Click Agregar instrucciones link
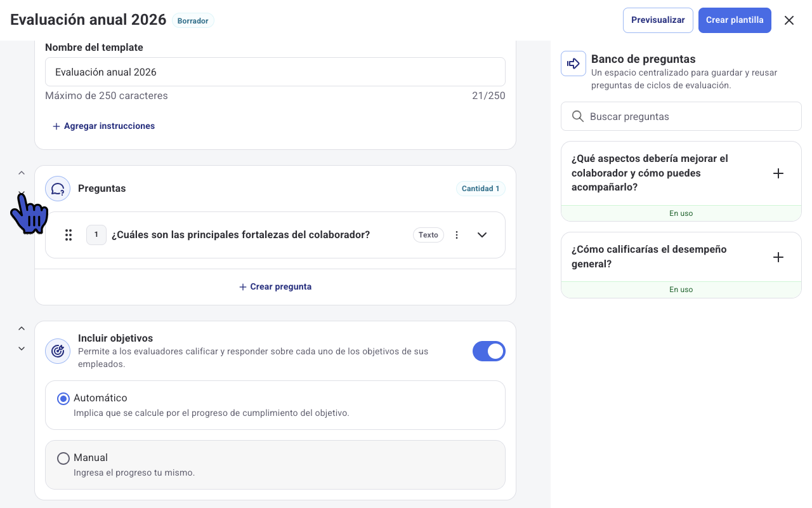Image resolution: width=812 pixels, height=508 pixels. [104, 126]
